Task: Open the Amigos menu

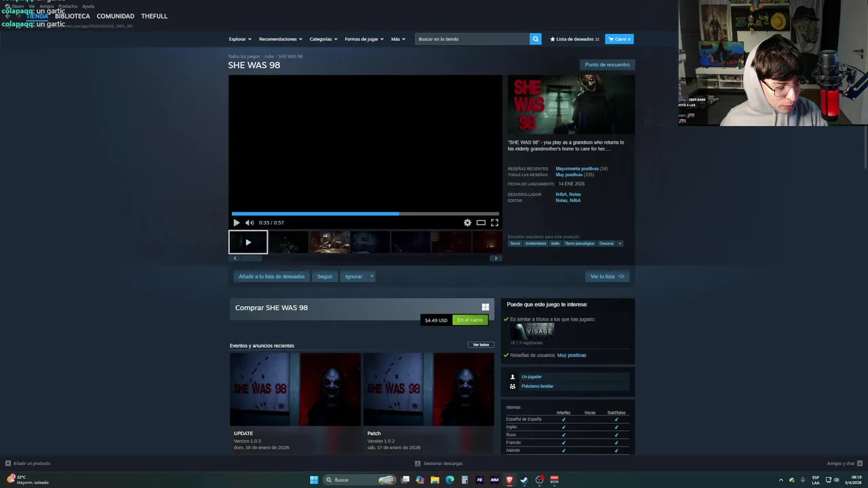Action: [46, 6]
